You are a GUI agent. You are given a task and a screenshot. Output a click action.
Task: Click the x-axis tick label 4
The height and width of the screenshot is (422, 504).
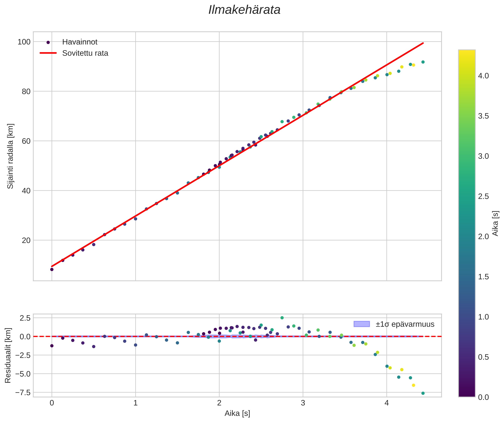[387, 403]
